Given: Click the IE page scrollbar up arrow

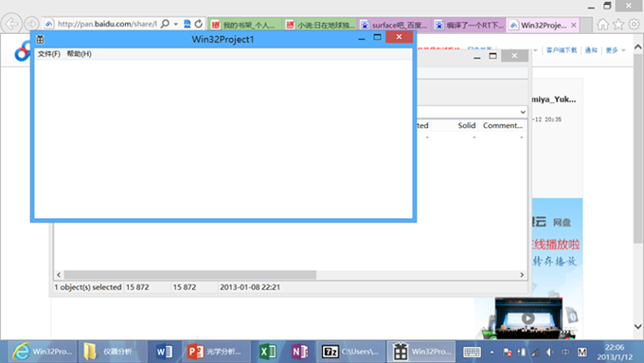Looking at the screenshot, I should [x=637, y=47].
